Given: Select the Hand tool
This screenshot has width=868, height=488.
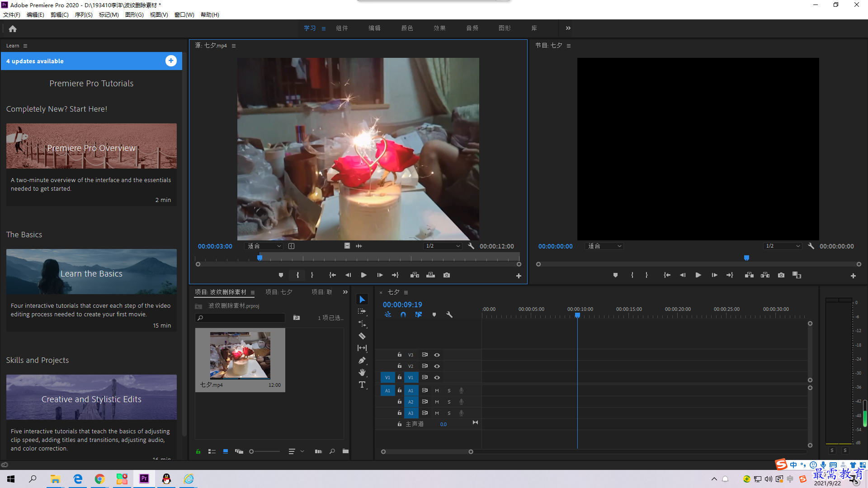Looking at the screenshot, I should (362, 372).
